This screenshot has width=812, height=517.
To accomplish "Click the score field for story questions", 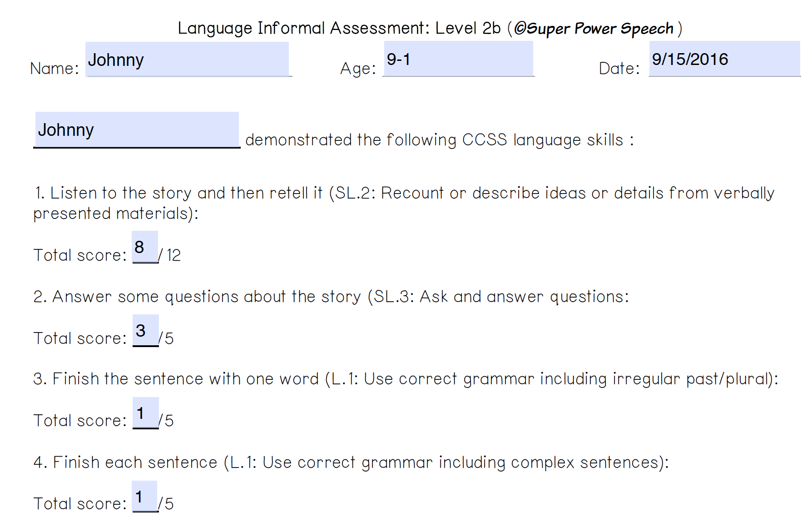I will [146, 330].
